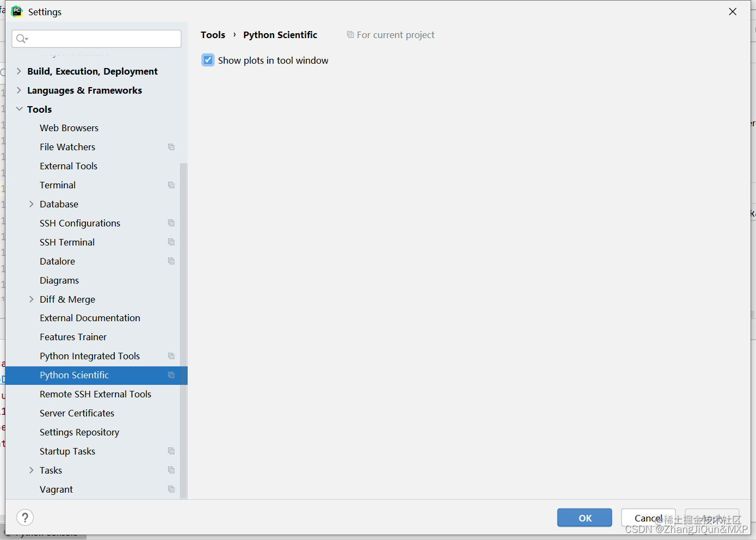
Task: Click project-level icon beside SSH Configurations
Action: click(171, 223)
